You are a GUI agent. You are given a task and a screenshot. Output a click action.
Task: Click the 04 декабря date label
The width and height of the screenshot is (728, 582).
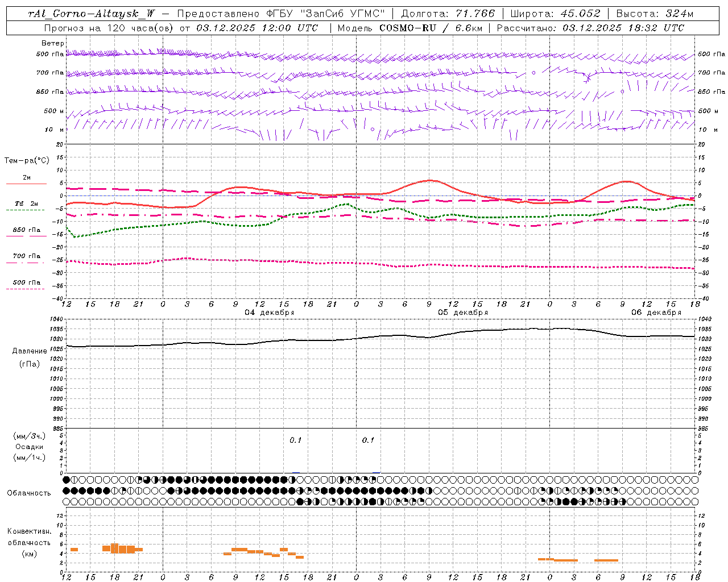coord(270,313)
